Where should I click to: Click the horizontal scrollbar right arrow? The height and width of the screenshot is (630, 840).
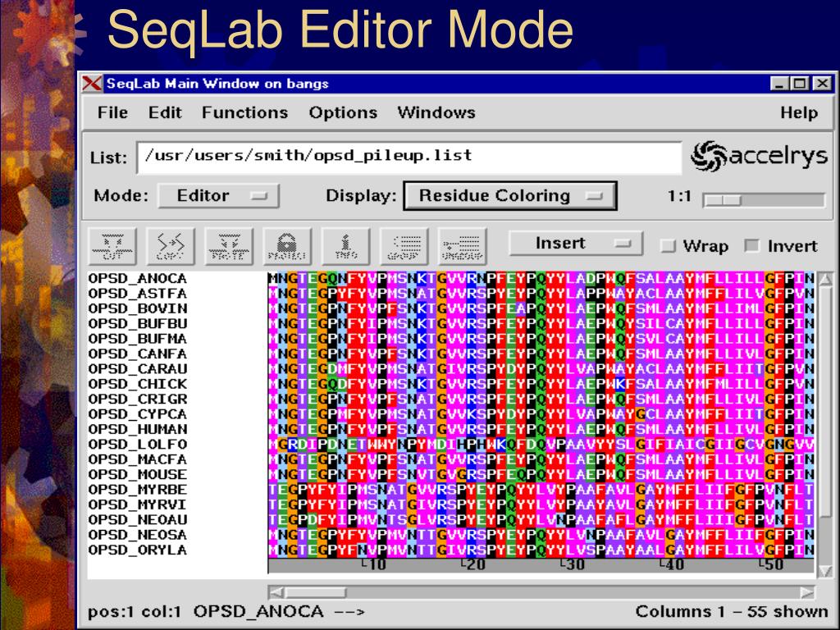coord(807,592)
